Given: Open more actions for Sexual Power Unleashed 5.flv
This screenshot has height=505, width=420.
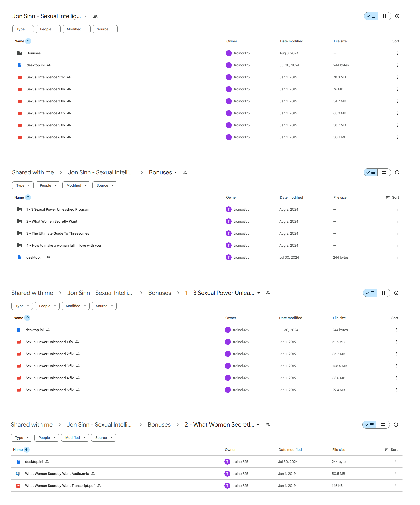Looking at the screenshot, I should (396, 390).
